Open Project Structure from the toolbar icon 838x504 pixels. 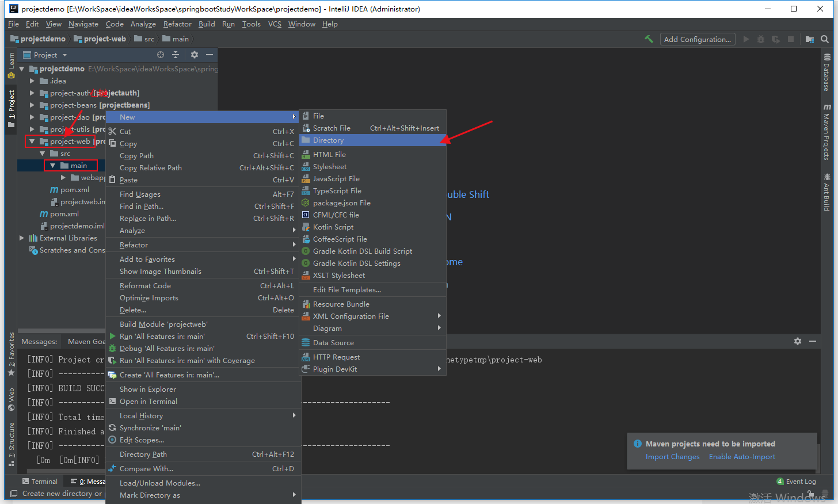[810, 39]
